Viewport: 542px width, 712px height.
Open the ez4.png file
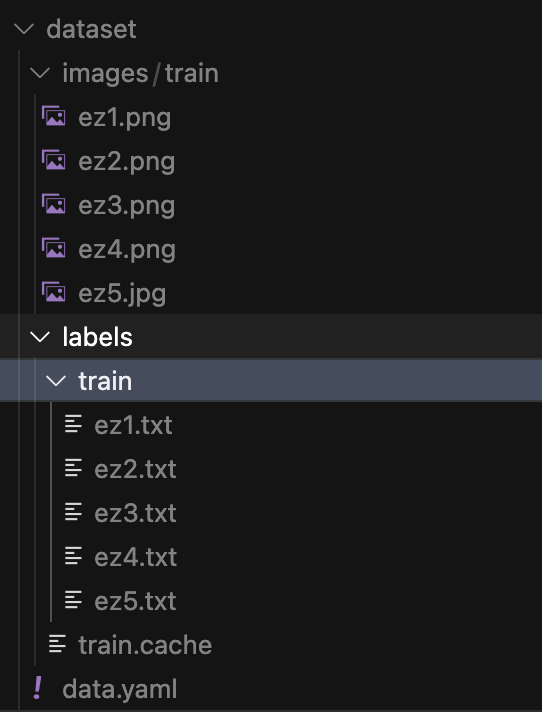(x=127, y=250)
